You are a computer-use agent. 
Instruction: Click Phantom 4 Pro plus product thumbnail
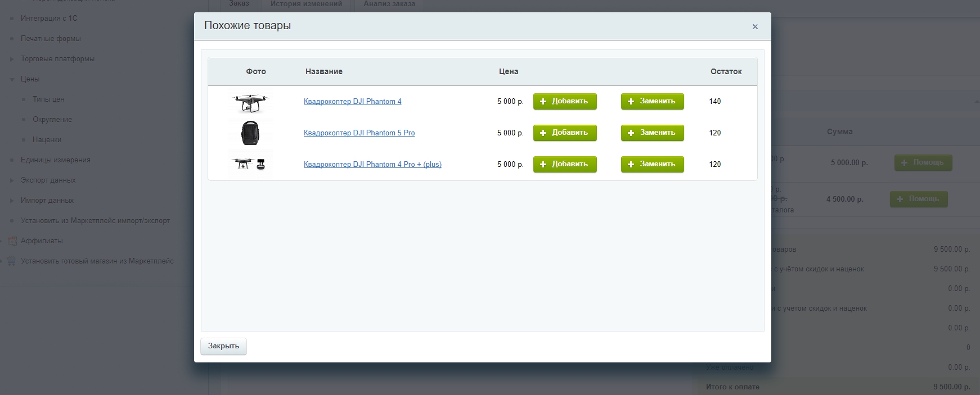coord(250,164)
